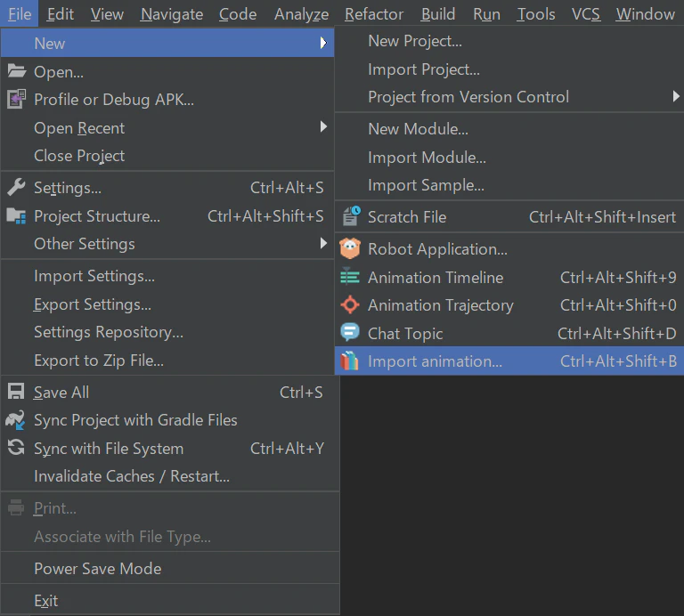Select Export to Zip File entry

coord(167,361)
